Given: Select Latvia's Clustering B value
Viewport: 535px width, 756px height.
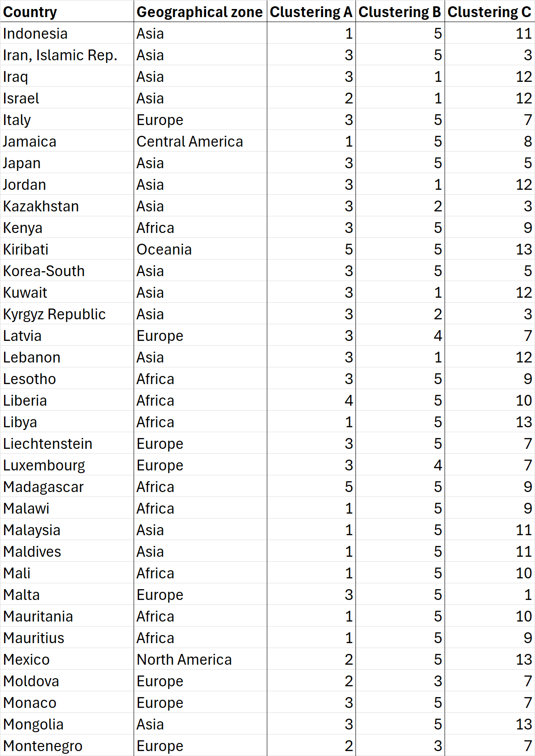Looking at the screenshot, I should (437, 336).
